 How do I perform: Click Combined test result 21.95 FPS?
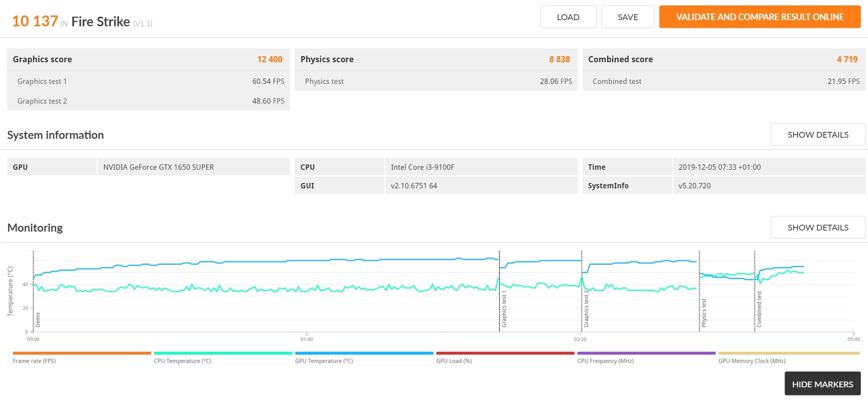844,81
